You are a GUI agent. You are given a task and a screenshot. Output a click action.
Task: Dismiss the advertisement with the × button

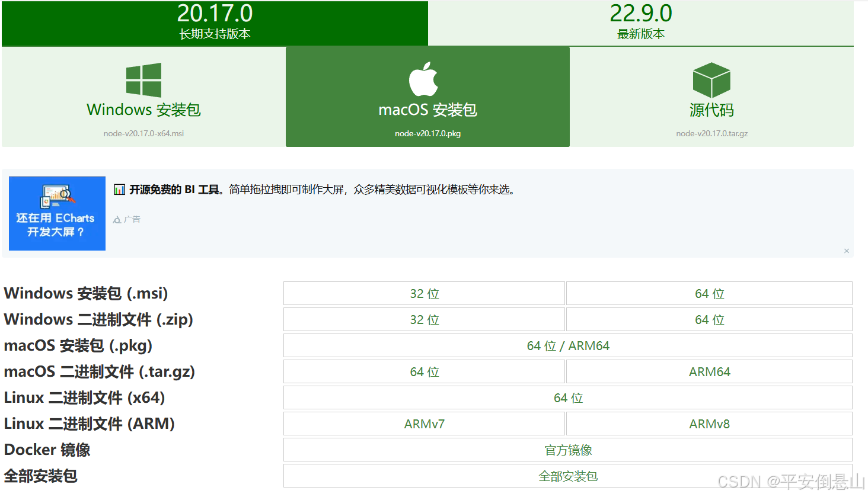847,251
